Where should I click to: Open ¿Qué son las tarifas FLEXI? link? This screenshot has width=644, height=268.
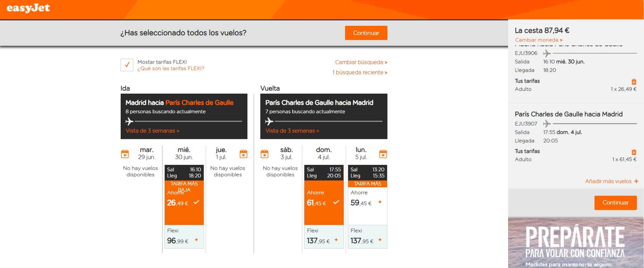[171, 69]
